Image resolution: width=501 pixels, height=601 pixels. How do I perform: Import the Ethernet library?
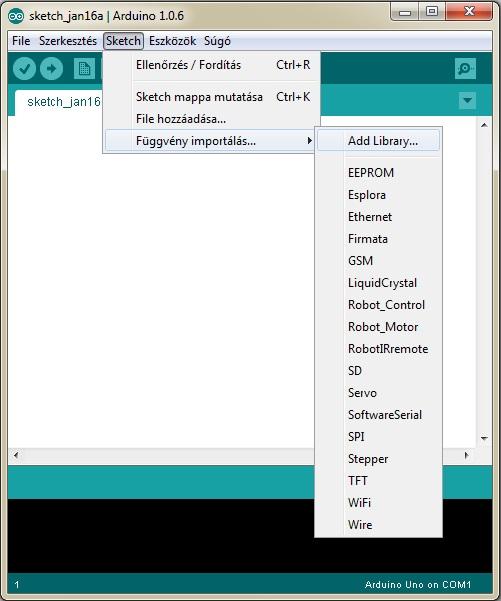[378, 217]
